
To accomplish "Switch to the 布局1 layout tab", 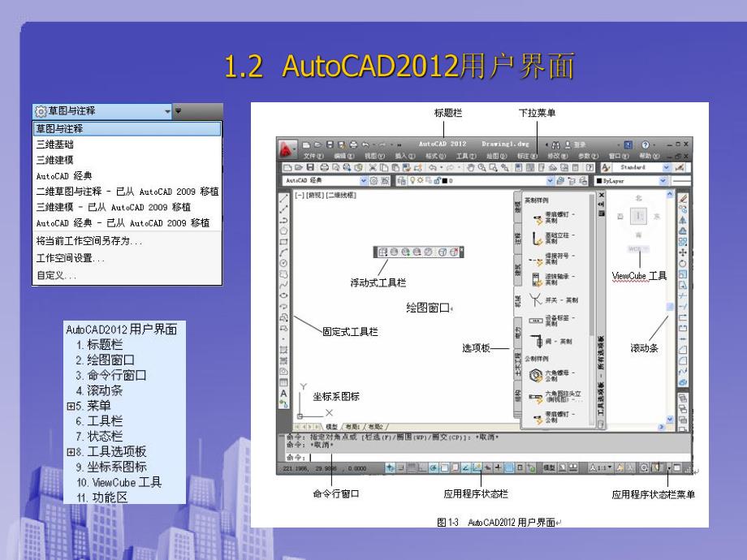I will [352, 426].
